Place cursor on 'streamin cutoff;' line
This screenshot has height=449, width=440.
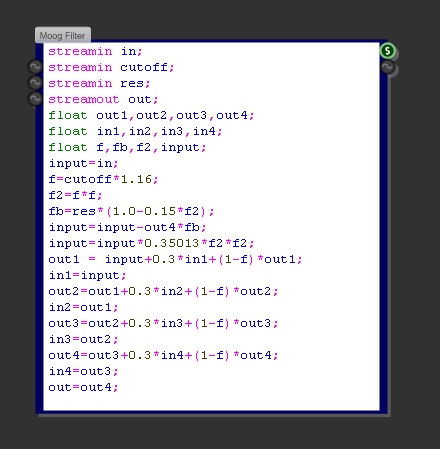coord(111,67)
